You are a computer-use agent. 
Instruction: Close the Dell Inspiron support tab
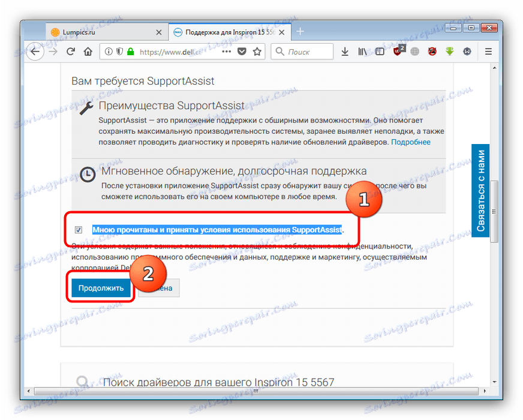coord(282,32)
